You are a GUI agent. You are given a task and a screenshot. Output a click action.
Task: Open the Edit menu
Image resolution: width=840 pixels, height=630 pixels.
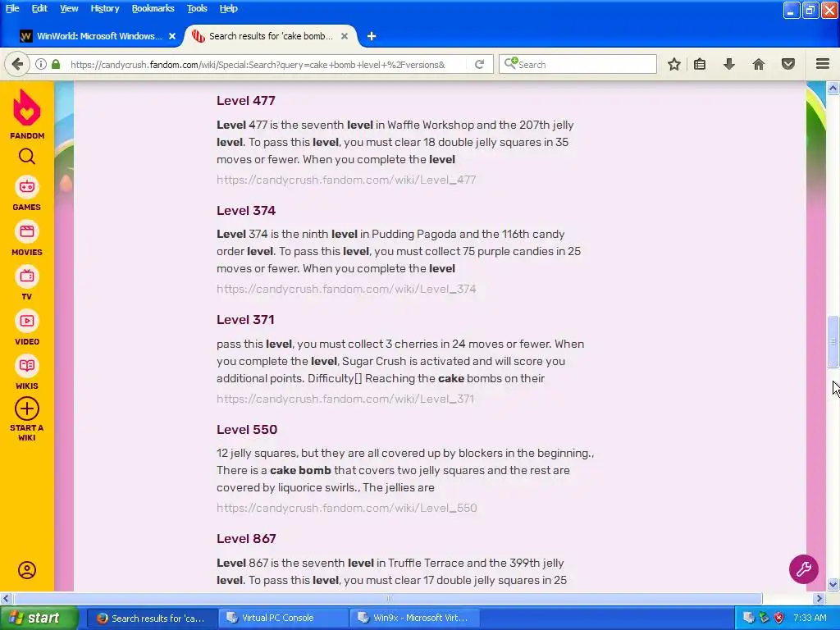(x=39, y=8)
